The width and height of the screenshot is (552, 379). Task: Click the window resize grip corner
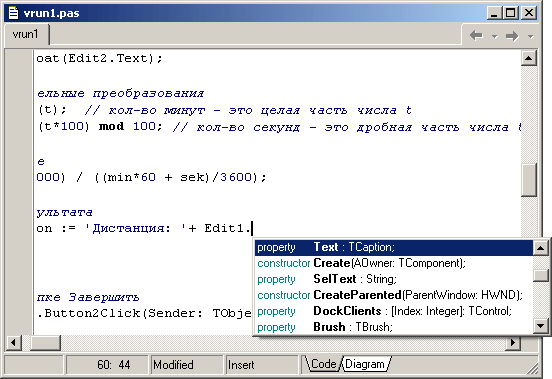533,368
